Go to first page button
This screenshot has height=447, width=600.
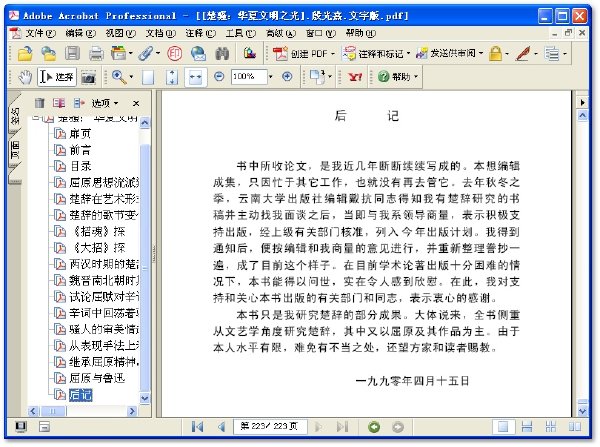[197, 426]
